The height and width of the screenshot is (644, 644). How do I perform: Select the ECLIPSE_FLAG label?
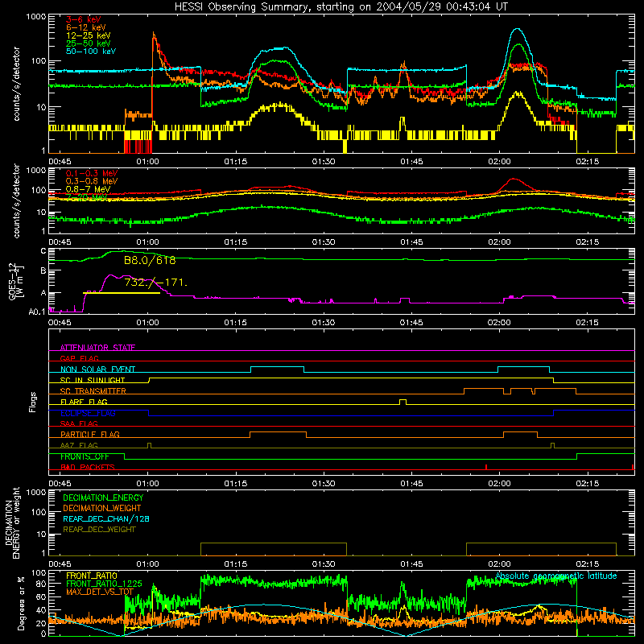pos(88,413)
